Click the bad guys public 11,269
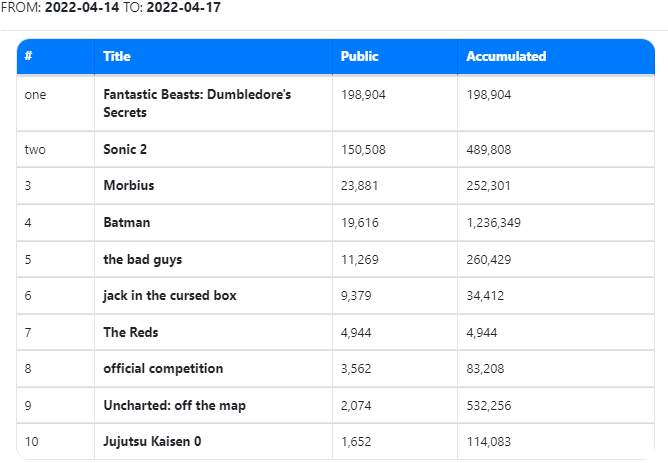The image size is (668, 463). pyautogui.click(x=360, y=259)
